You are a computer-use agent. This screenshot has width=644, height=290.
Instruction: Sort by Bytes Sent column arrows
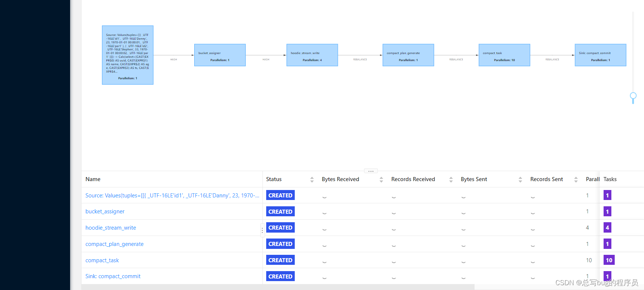[520, 179]
